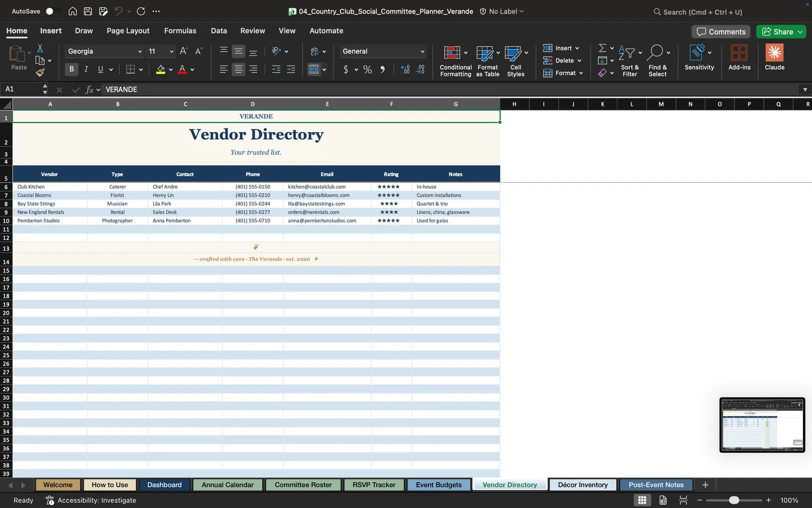Toggle Bold formatting

[x=72, y=69]
